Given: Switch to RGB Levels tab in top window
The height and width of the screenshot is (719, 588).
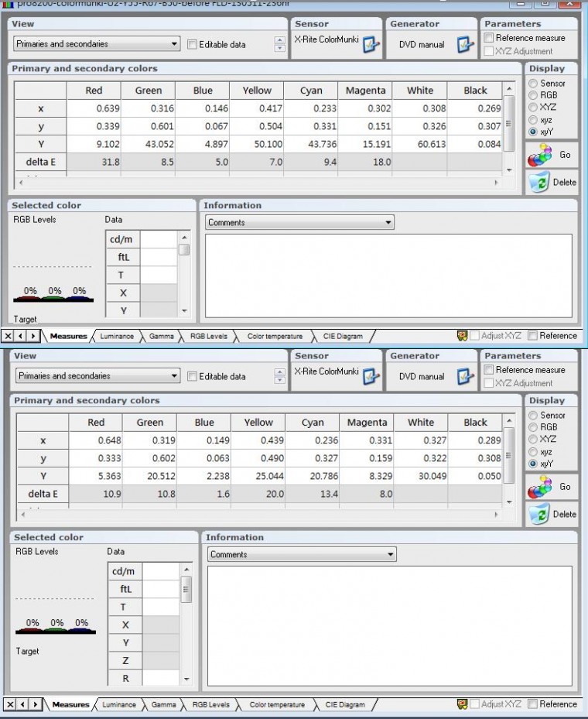Looking at the screenshot, I should point(209,336).
